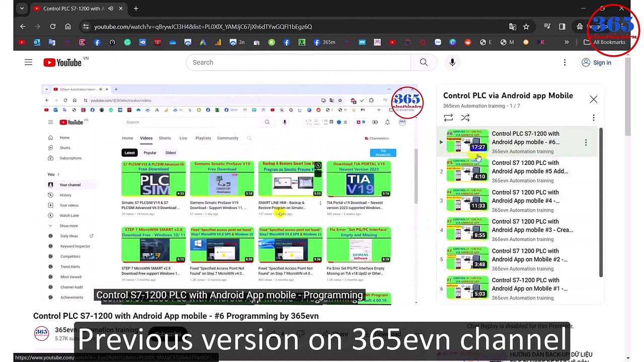Click the playlist panel scrollbar
This screenshot has height=362, width=644.
(601, 202)
